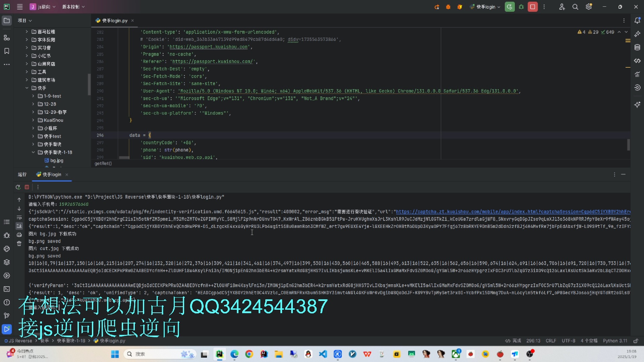Click JS Reverse breadcrumb in status bar
Viewport: 644px width, 362px height.
click(18, 341)
